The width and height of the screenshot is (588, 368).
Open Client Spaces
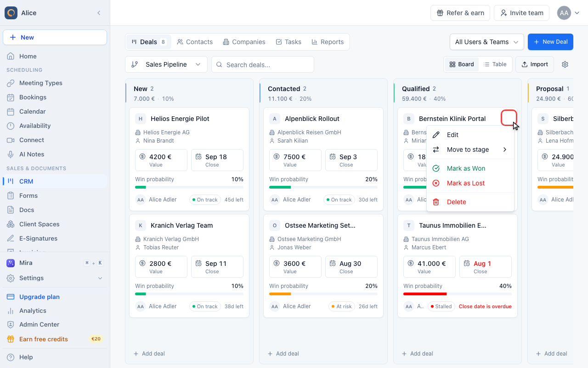click(55, 224)
